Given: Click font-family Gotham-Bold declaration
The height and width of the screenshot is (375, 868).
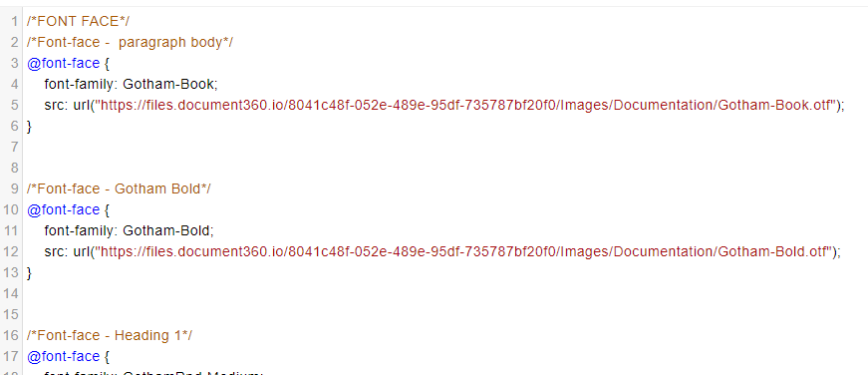Looking at the screenshot, I should [129, 230].
